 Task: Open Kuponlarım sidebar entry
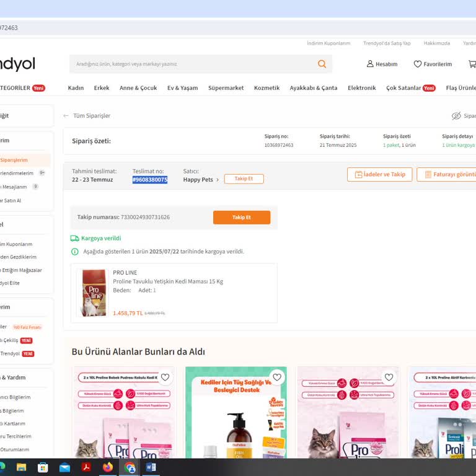[x=16, y=244]
